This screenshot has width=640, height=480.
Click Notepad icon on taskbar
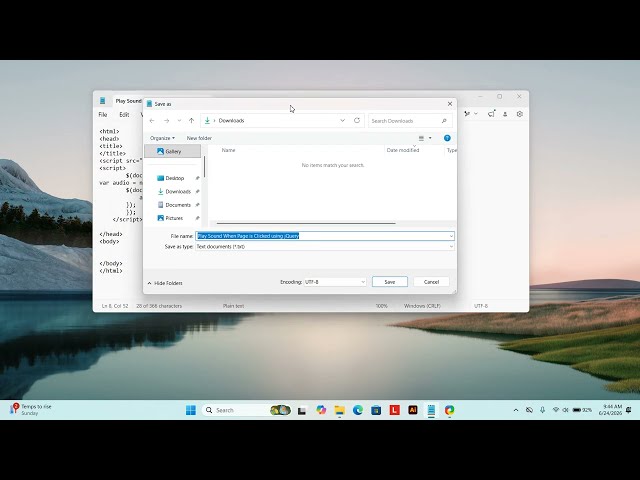pos(431,410)
